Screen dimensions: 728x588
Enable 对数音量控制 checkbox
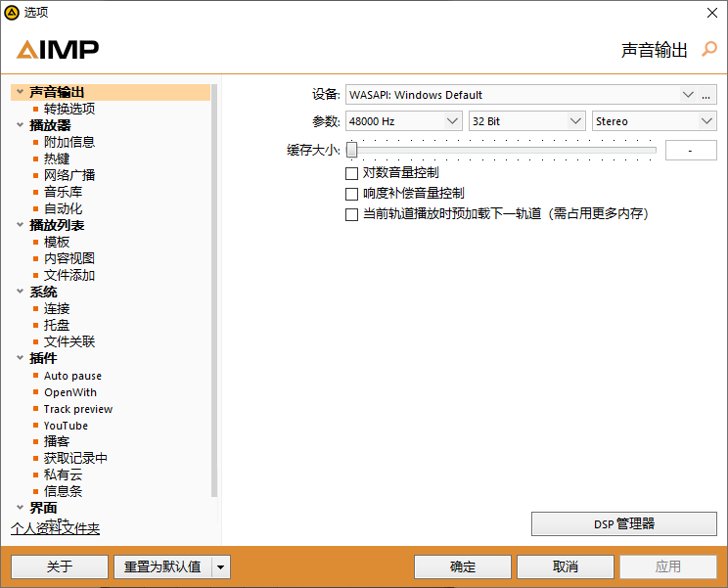351,173
